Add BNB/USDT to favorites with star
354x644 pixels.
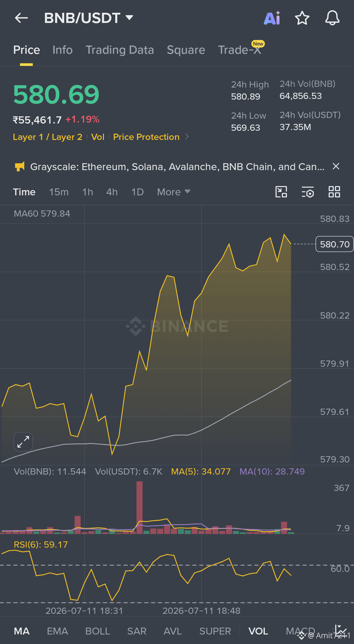tap(302, 18)
